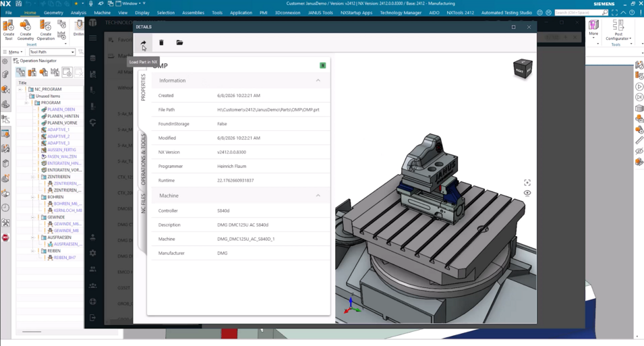The height and width of the screenshot is (346, 644).
Task: Maximize the Details dialog window
Action: [x=513, y=27]
